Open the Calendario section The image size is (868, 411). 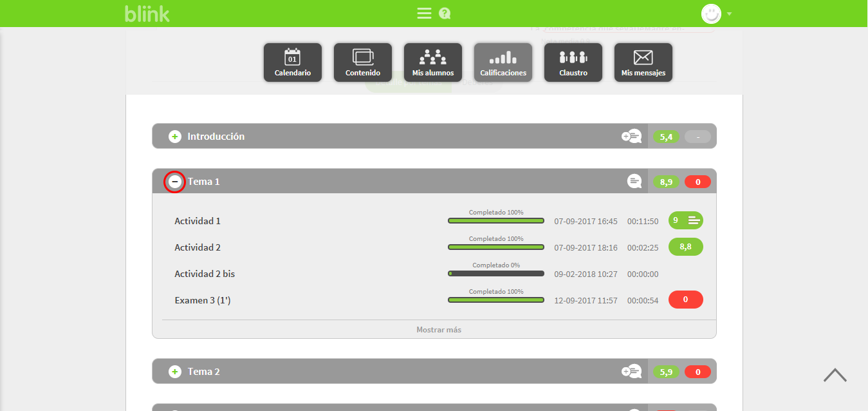292,62
